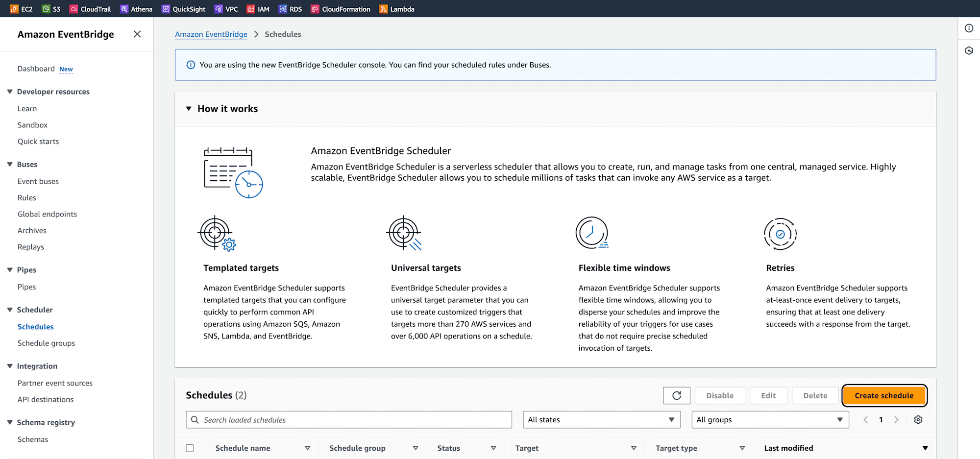Open the IAM shortcut icon
The image size is (980, 459).
pyautogui.click(x=250, y=9)
